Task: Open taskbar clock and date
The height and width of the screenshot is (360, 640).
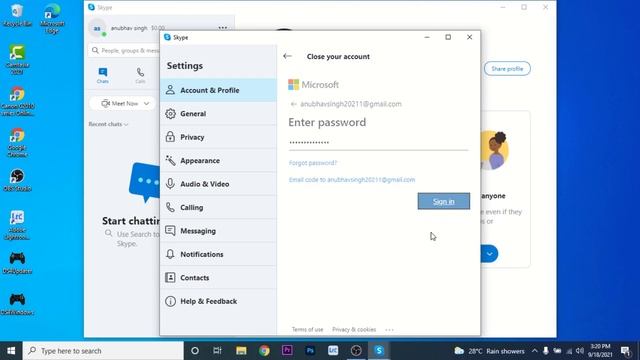Action: click(x=600, y=351)
